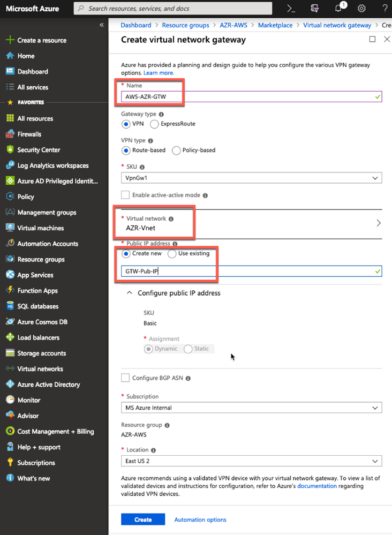Open help question mark icon
Viewport: 392px width, 535px height.
[x=385, y=9]
